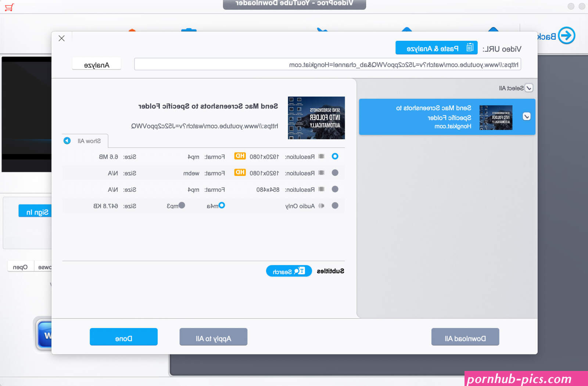Select the 1920x1080 mp4 format option
Viewport: 588px width, 386px height.
click(x=335, y=156)
